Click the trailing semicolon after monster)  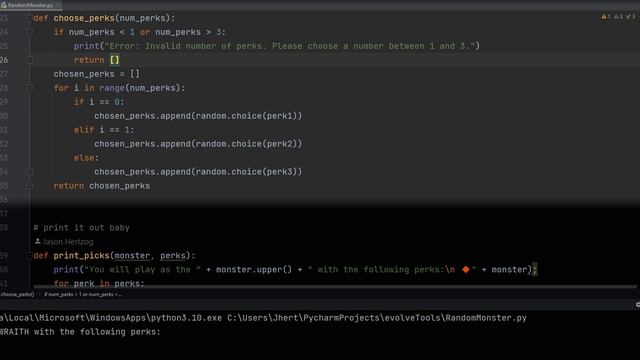(535, 269)
